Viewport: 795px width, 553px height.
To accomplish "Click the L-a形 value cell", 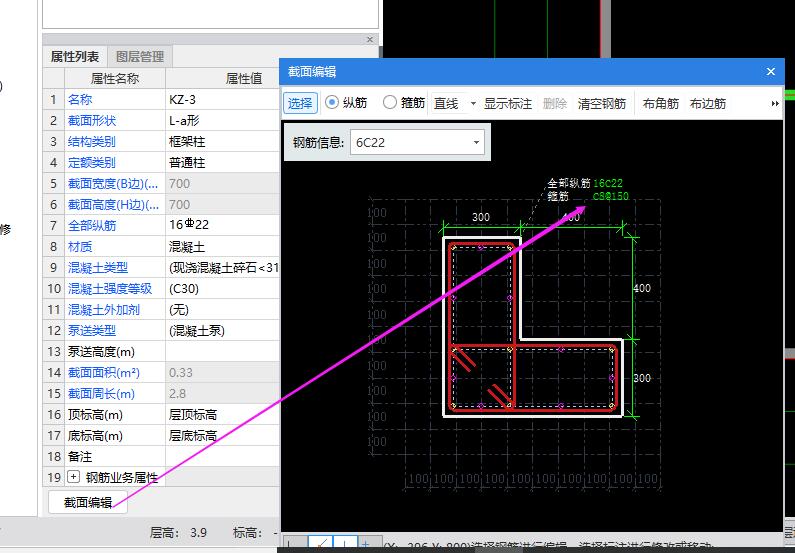I will 223,121.
